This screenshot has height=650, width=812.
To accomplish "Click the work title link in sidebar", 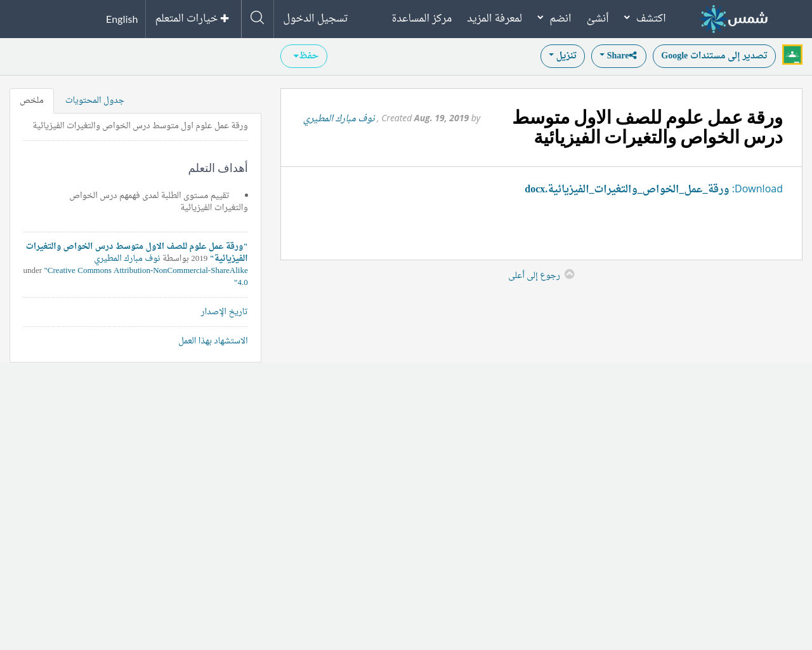I will [137, 252].
